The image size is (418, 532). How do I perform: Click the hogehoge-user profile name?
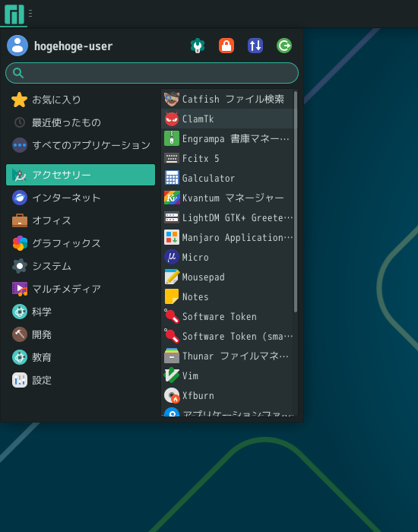(73, 46)
